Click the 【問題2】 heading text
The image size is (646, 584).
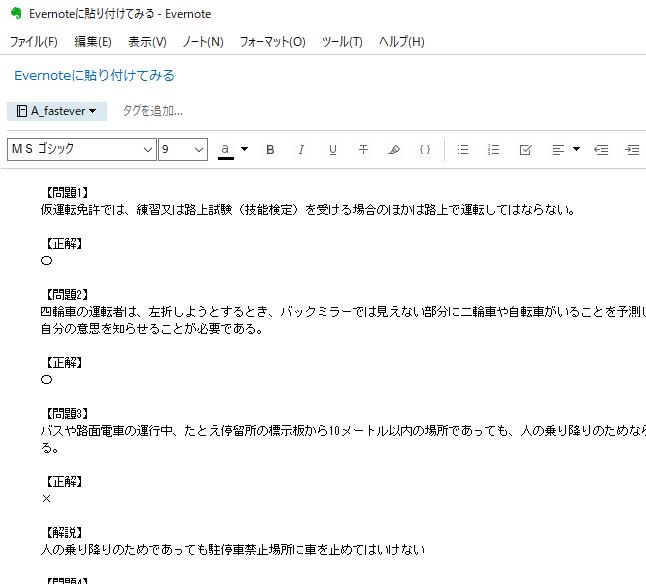tap(66, 294)
